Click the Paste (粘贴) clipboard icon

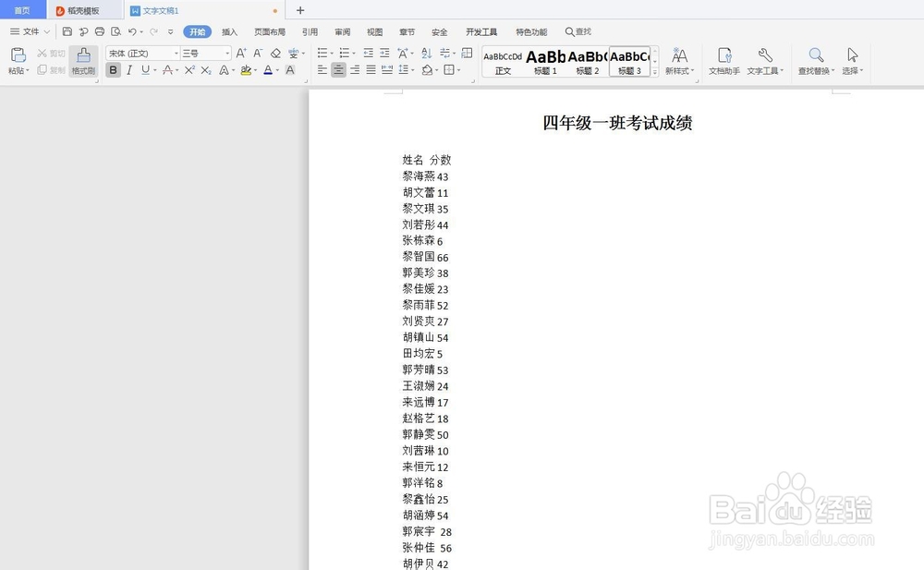[18, 55]
